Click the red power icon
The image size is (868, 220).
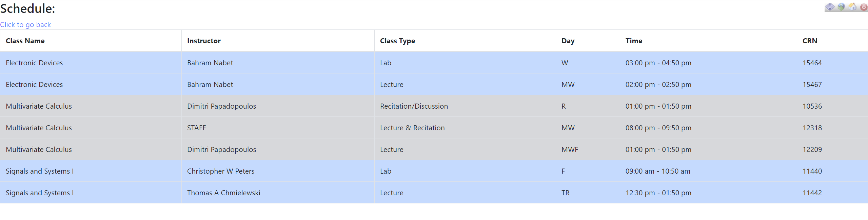864,7
